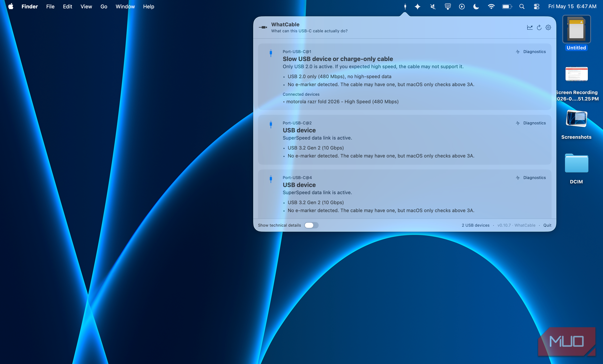Select the DCIM folder on desktop
Viewport: 603px width, 364px height.
pyautogui.click(x=576, y=169)
